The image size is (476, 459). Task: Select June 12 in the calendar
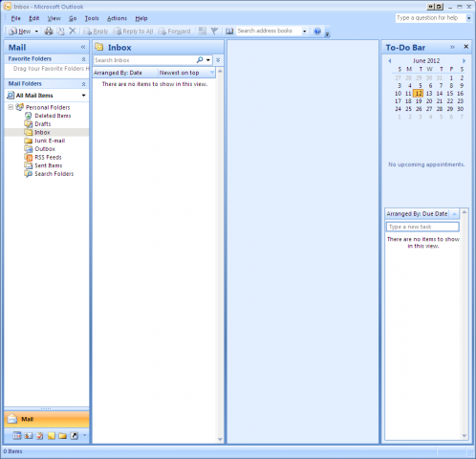click(419, 93)
